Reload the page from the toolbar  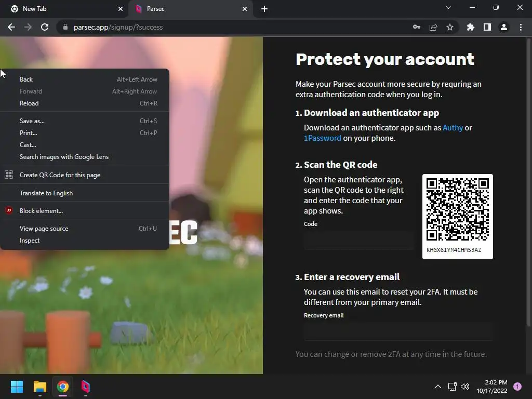point(45,27)
